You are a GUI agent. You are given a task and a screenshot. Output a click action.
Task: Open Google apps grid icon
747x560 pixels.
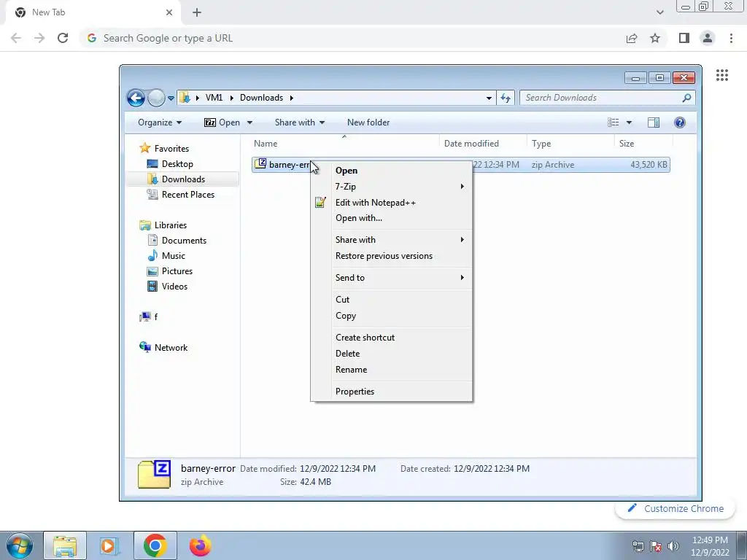[722, 75]
